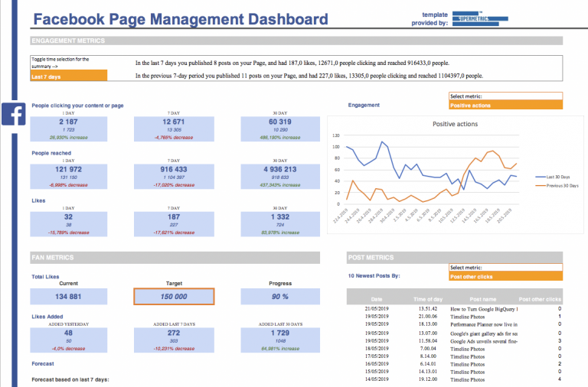Screen dimensions: 588x387
Task: Click the Engagement label
Action: [x=364, y=105]
